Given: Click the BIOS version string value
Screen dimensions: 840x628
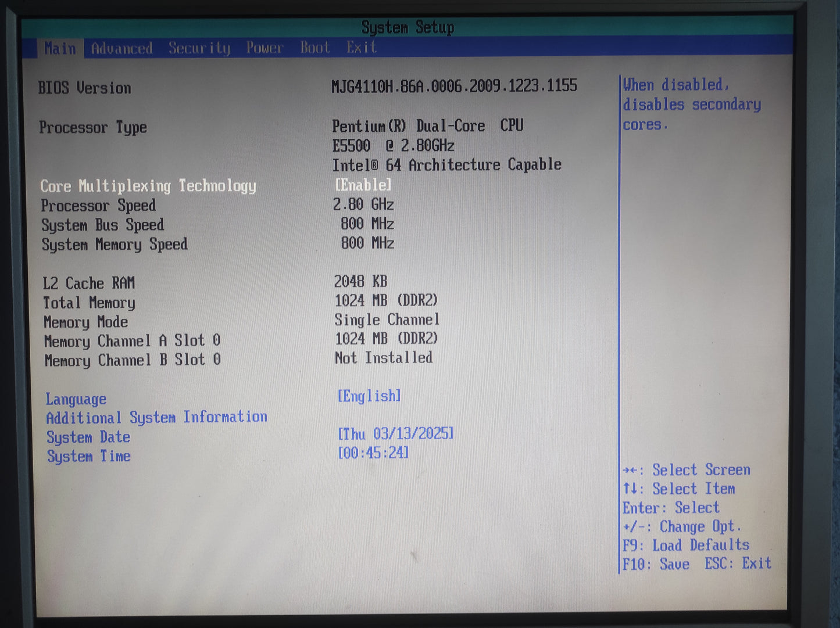Looking at the screenshot, I should [454, 87].
